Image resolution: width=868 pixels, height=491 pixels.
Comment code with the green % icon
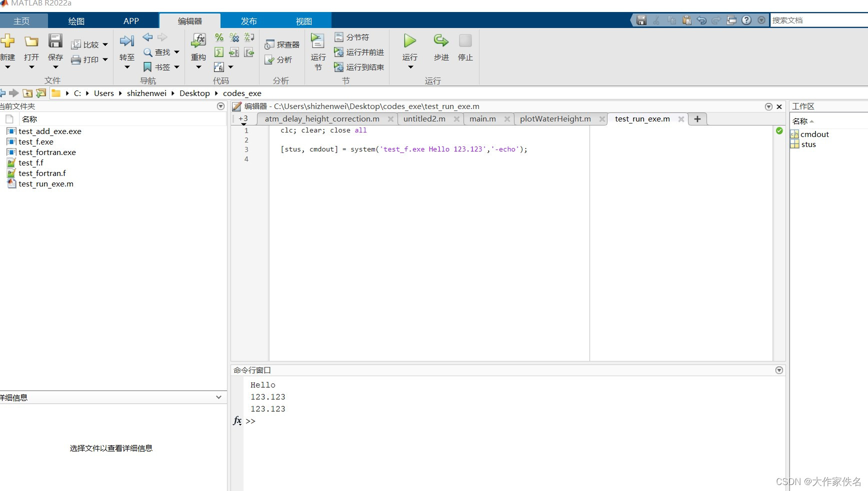click(219, 37)
